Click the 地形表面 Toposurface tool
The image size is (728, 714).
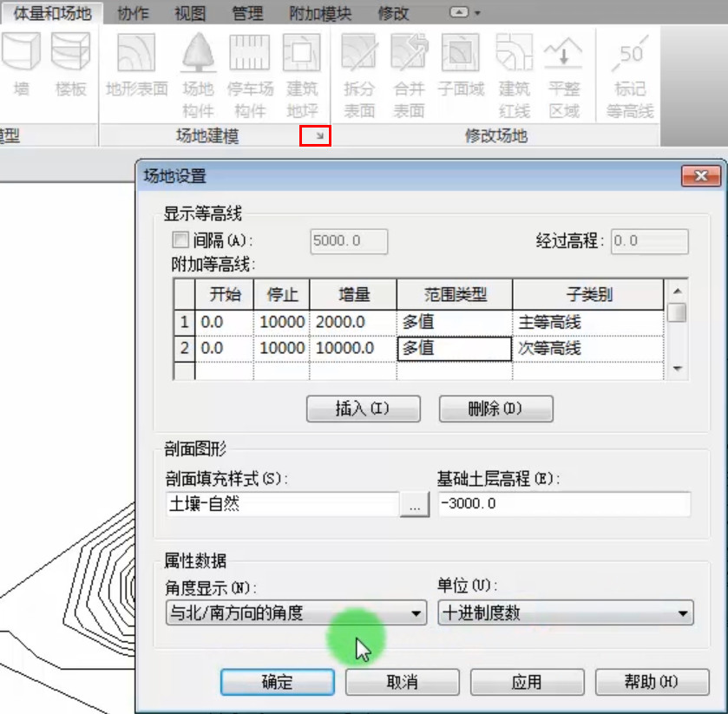(x=136, y=65)
